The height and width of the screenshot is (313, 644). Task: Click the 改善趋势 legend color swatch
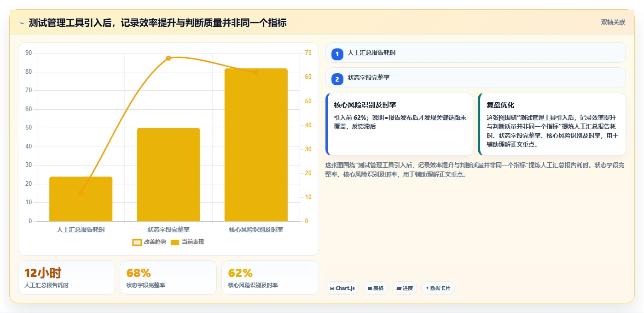tap(137, 242)
